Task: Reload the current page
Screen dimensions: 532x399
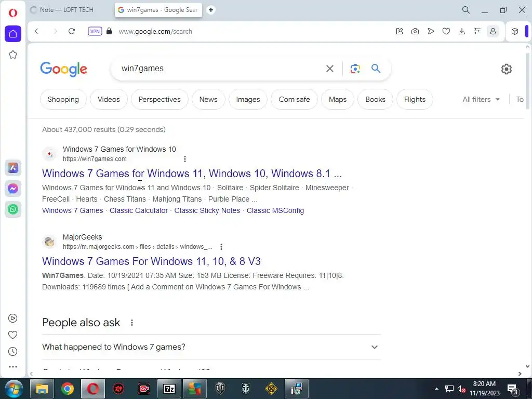Action: click(x=72, y=31)
